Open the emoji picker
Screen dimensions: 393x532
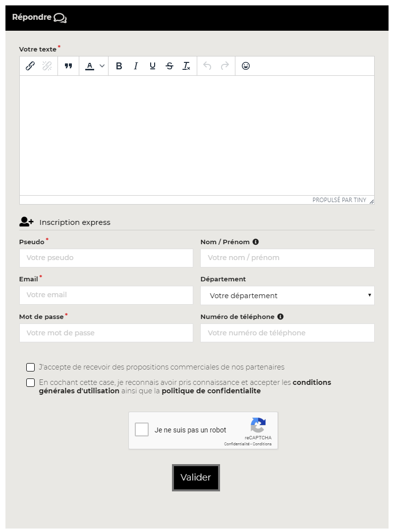click(x=246, y=66)
